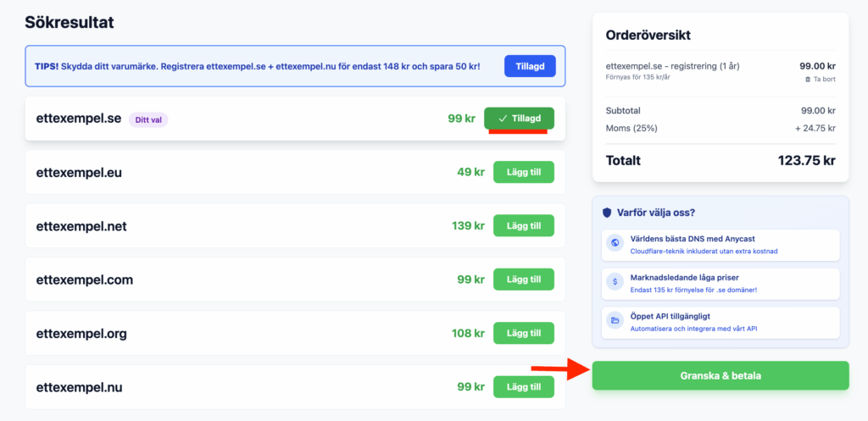Open the Öppet API tillgängligt card
Screen dimensions: 868x421
721,321
